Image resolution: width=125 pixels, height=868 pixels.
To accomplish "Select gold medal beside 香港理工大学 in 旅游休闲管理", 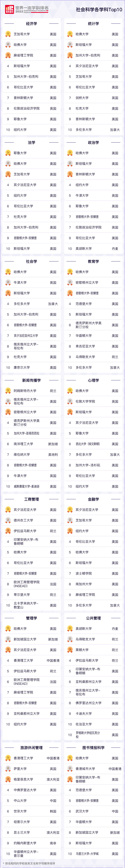I will (8, 758).
